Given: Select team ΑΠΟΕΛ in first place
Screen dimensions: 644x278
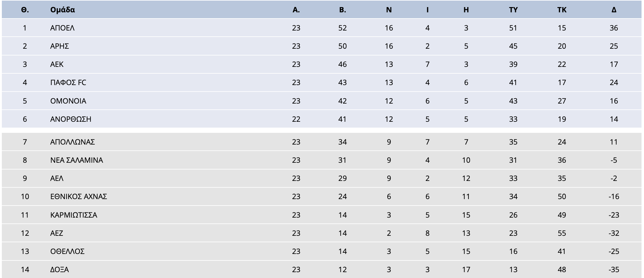Looking at the screenshot, I should point(62,28).
